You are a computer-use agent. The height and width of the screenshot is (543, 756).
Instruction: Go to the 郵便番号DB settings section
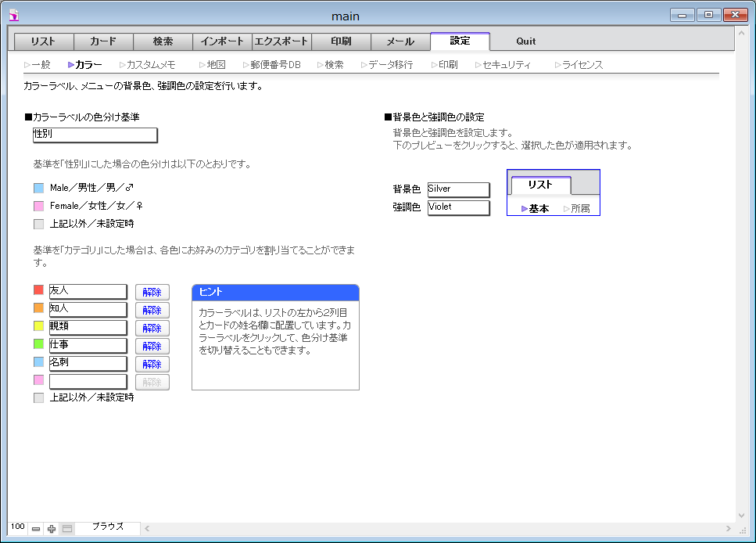click(x=271, y=65)
